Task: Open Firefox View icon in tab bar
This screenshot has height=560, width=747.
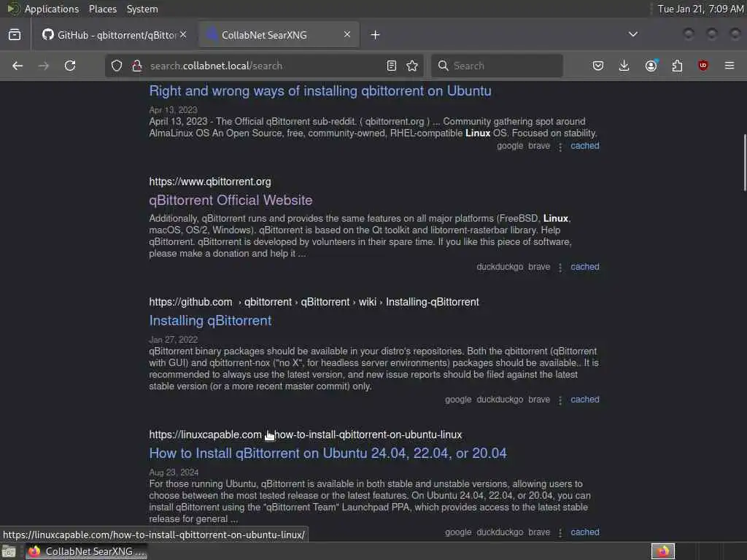Action: pyautogui.click(x=15, y=35)
